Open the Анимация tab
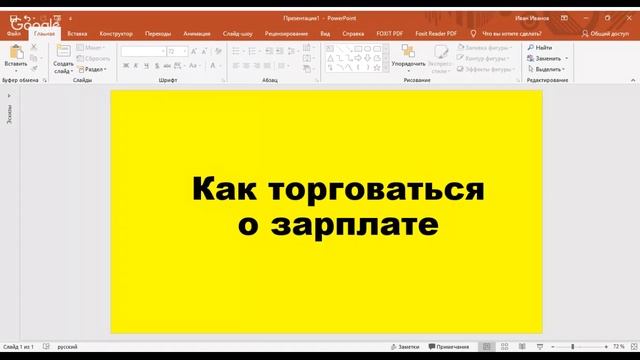 point(197,33)
